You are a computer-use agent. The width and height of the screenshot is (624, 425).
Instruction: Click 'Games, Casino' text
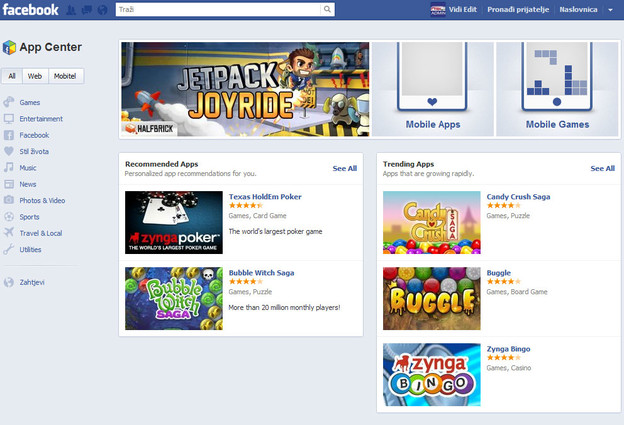click(509, 368)
